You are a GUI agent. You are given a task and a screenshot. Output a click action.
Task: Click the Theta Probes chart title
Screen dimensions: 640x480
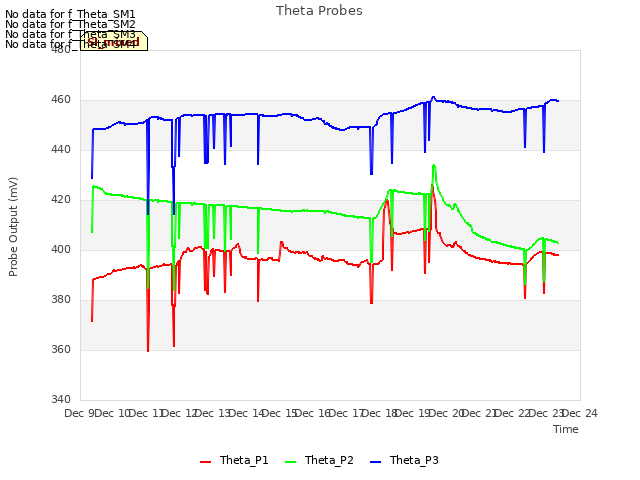tap(319, 11)
